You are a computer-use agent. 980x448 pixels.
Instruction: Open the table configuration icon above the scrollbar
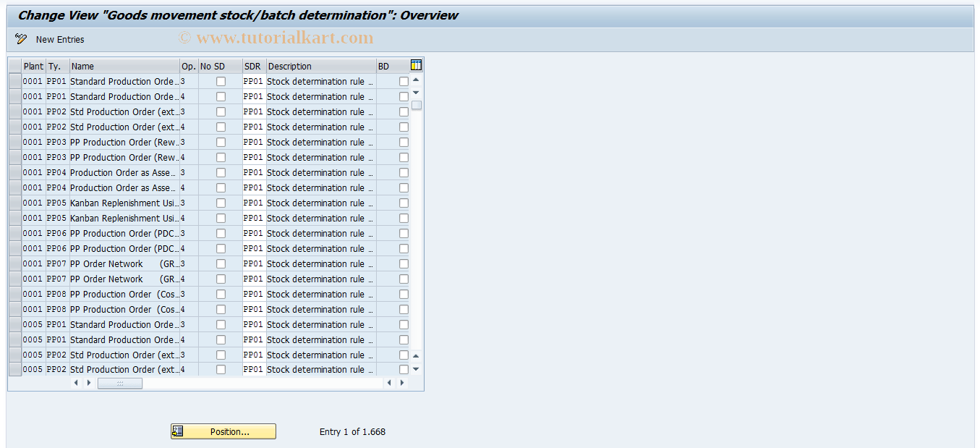(416, 64)
